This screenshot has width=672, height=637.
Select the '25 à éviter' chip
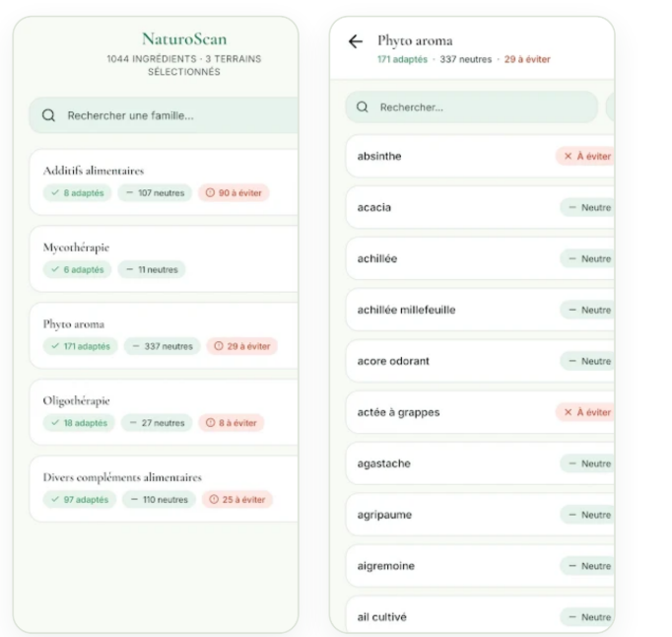(237, 500)
